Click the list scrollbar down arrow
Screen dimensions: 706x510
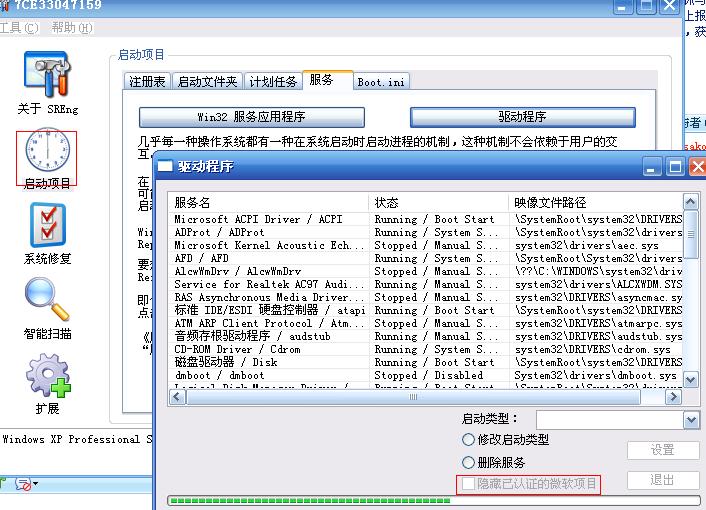tap(691, 379)
